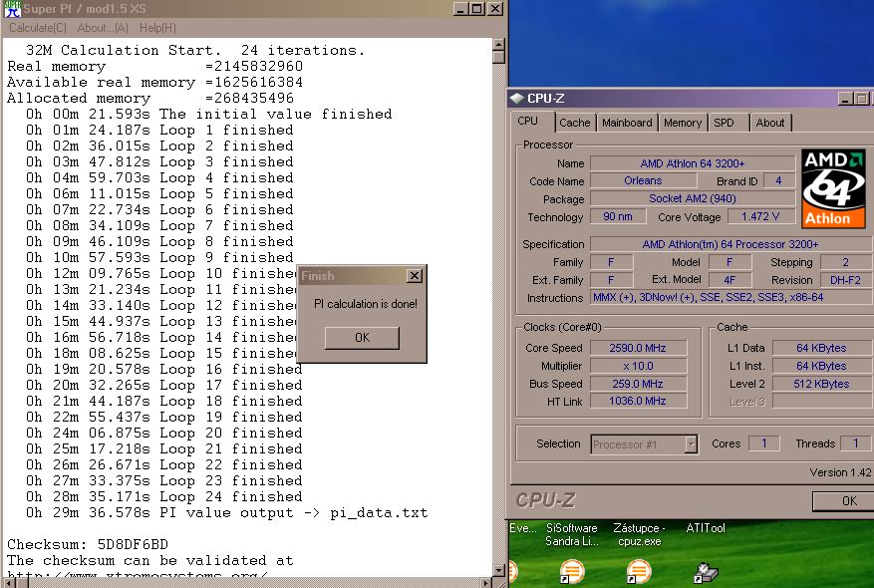Open the About...(A) menu in Super PI
Screen dimensions: 874x588
pos(103,28)
